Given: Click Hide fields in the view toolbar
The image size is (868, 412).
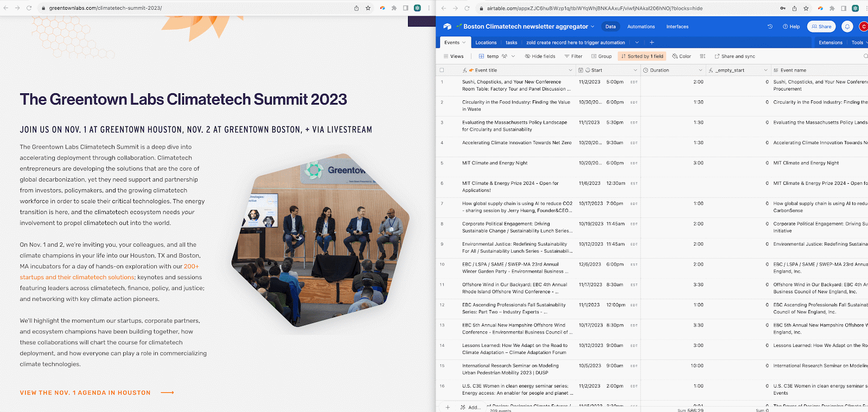Looking at the screenshot, I should tap(540, 56).
